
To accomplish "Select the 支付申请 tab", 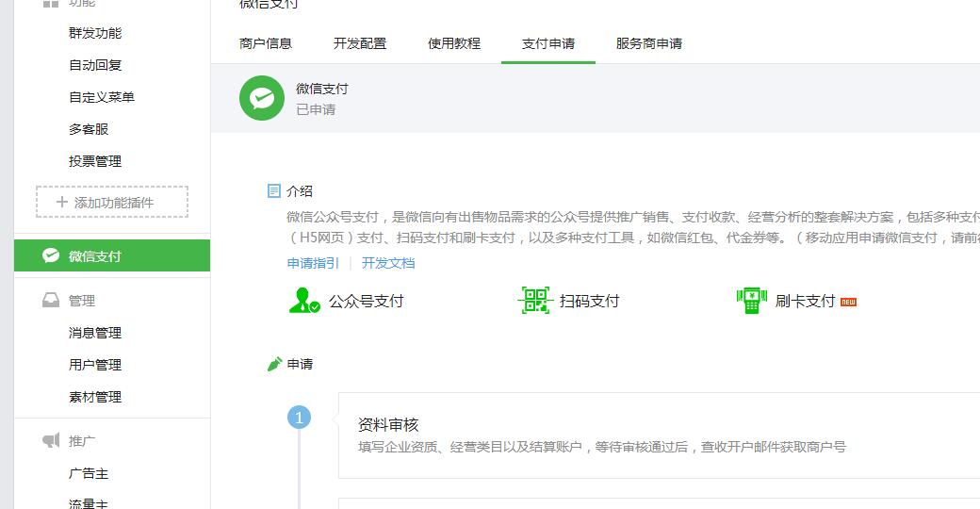I will tap(548, 43).
